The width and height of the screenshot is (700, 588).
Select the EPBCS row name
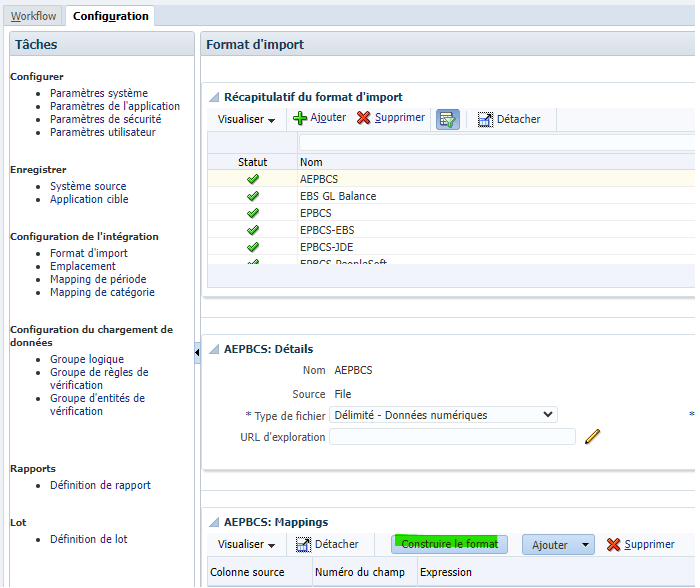tap(316, 213)
